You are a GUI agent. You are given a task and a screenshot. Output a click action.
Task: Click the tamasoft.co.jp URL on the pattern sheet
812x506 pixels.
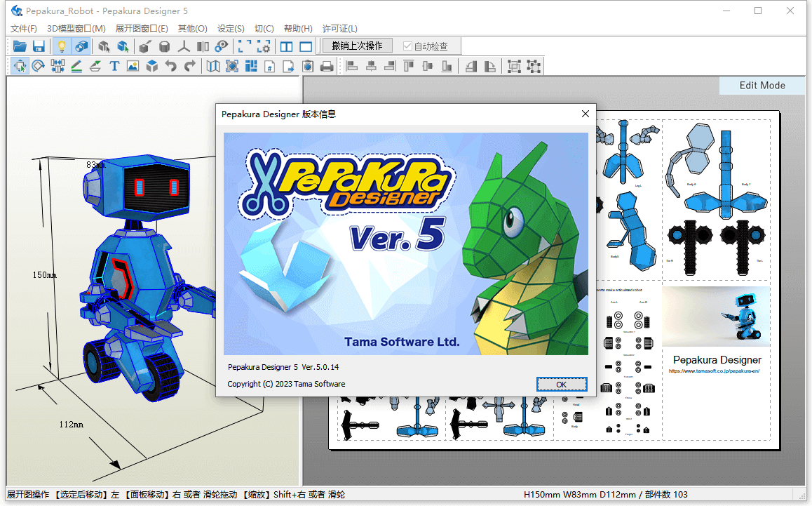714,371
